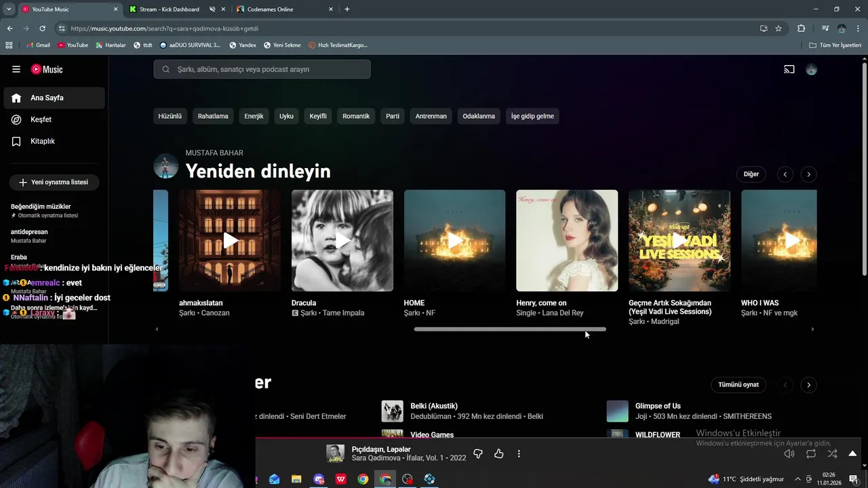Click the song search input field
Viewport: 868px width, 488px height.
tap(262, 69)
